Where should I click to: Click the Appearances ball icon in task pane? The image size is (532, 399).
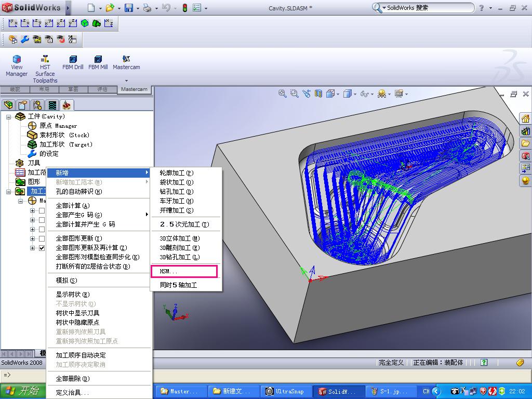pos(526,180)
